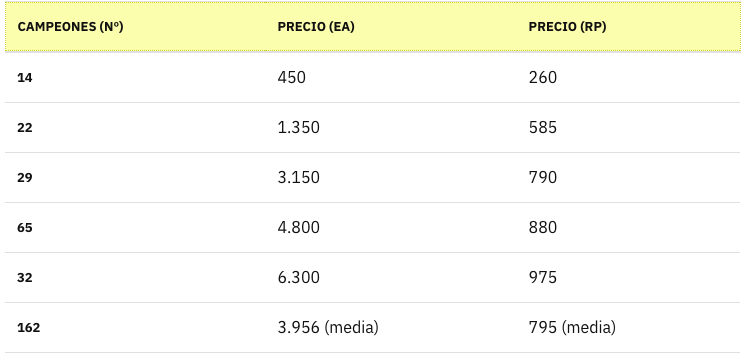The width and height of the screenshot is (747, 364).
Task: Select the row with 65 champions
Action: coord(373,228)
